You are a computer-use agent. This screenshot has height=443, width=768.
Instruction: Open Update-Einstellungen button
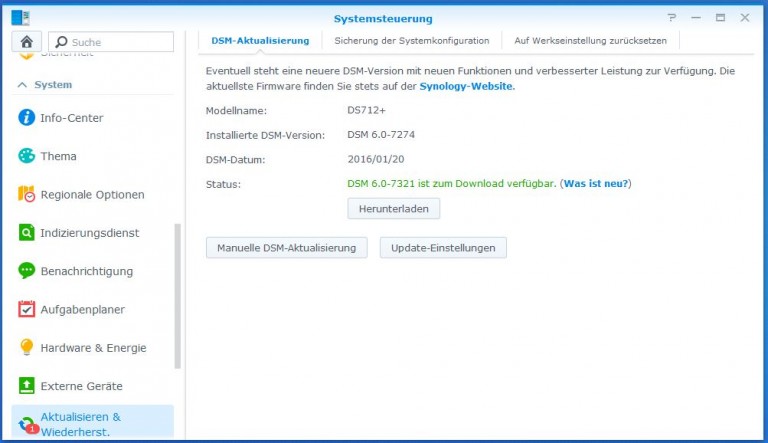(443, 248)
